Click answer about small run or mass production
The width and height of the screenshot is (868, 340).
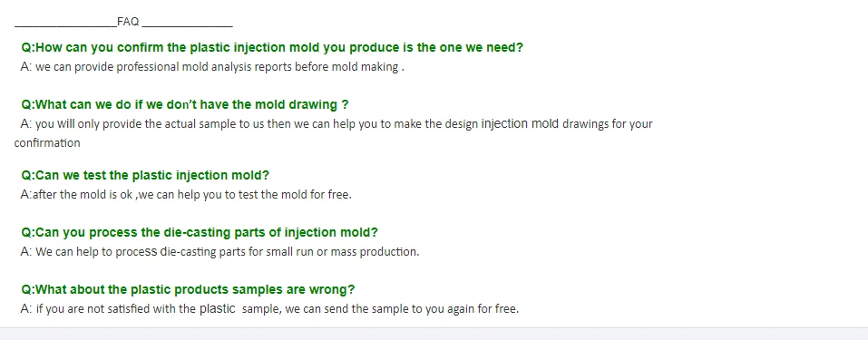tap(219, 252)
